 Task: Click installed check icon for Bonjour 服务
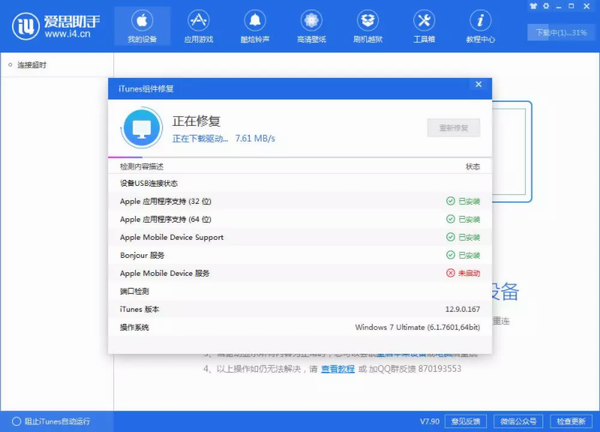coord(450,255)
